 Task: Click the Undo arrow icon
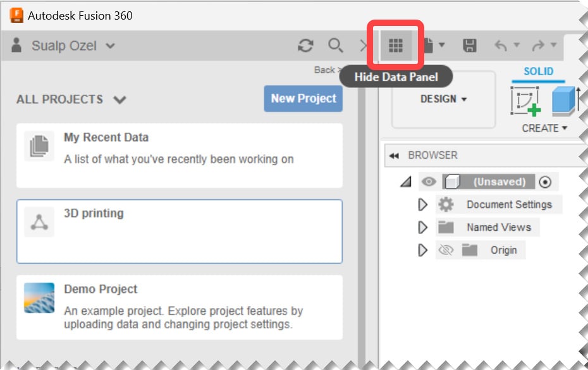pos(501,46)
